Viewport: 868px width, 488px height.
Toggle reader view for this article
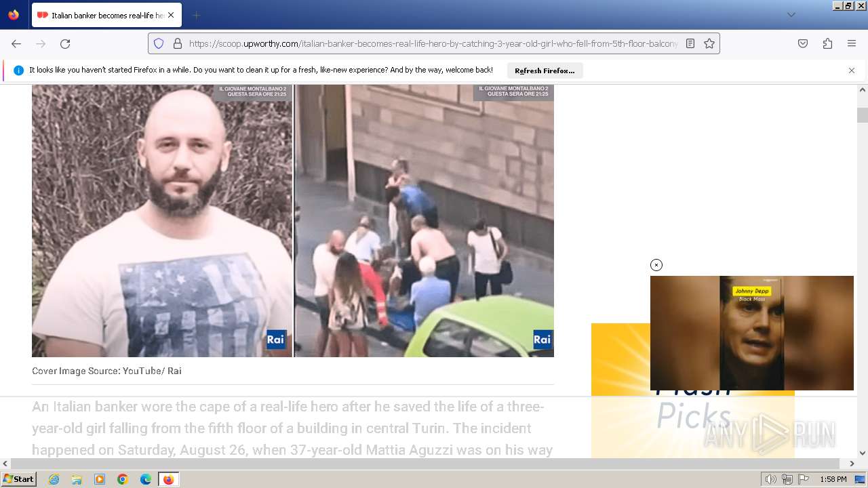coord(690,43)
